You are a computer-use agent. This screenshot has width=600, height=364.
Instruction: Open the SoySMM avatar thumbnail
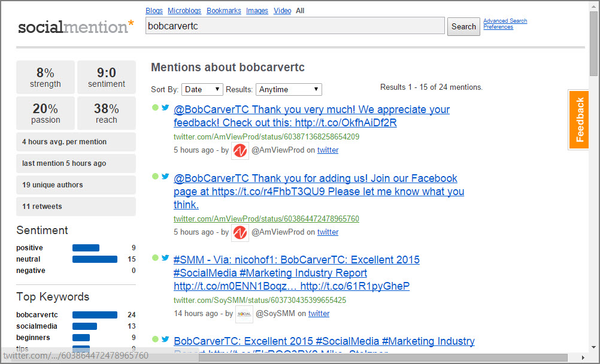(244, 314)
